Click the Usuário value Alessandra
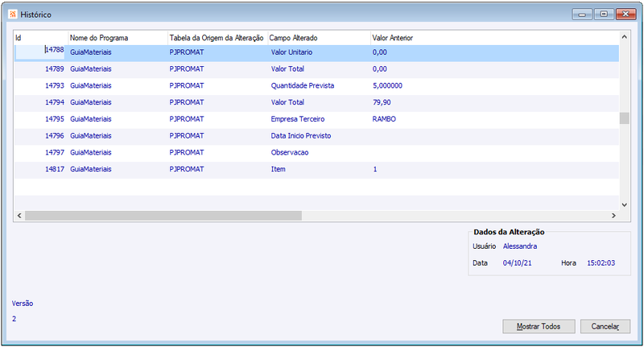The image size is (644, 347). [520, 246]
